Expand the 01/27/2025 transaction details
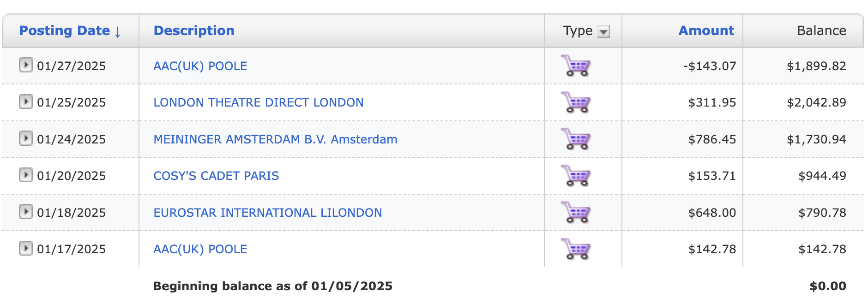 click(26, 65)
